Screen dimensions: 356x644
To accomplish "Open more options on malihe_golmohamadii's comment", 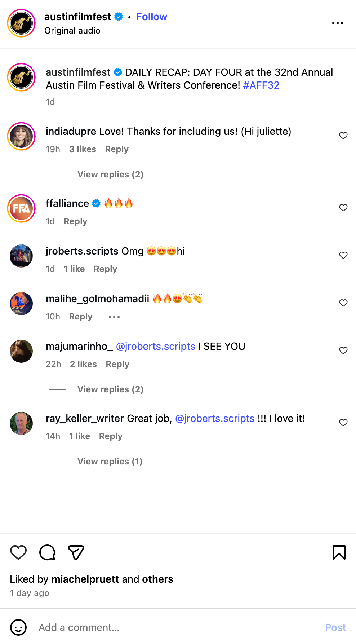I will tap(114, 317).
